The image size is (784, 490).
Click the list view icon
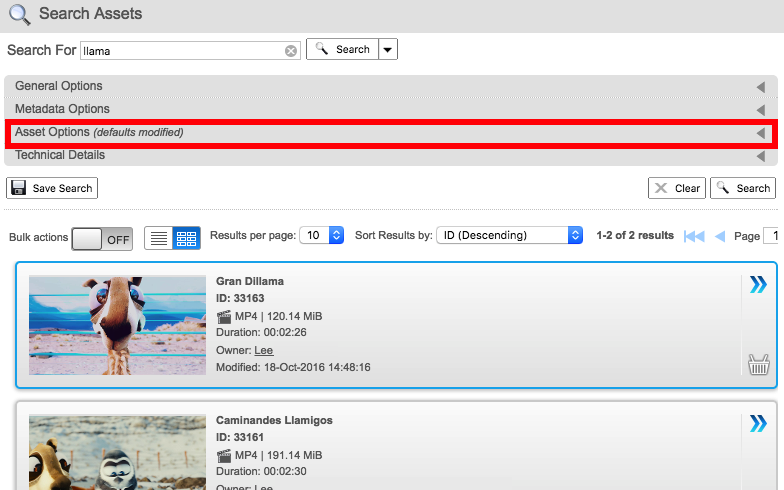tap(159, 237)
